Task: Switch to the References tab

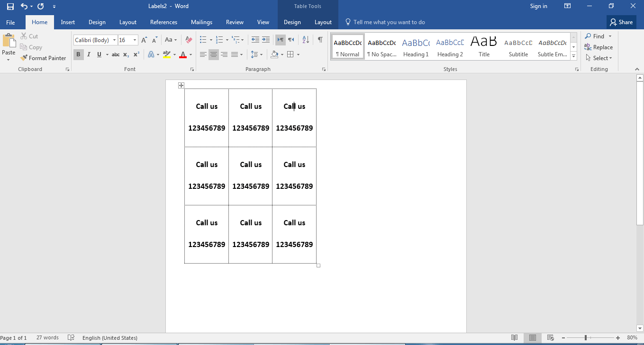Action: point(163,22)
